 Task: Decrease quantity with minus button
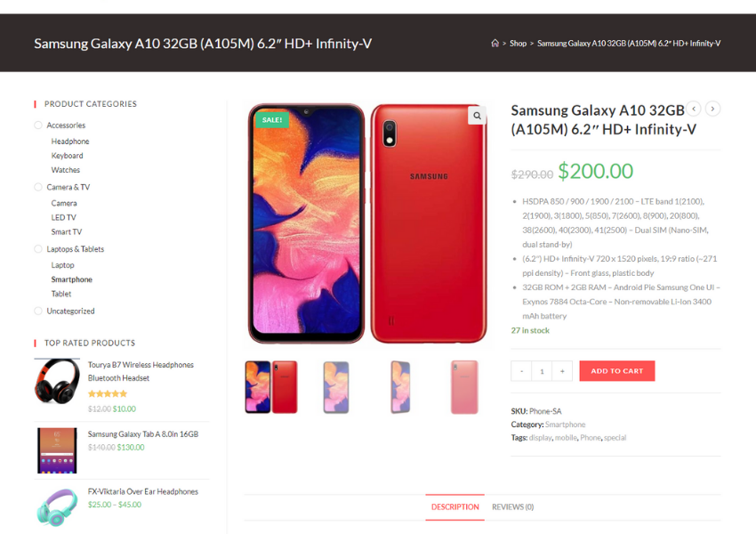pyautogui.click(x=521, y=371)
